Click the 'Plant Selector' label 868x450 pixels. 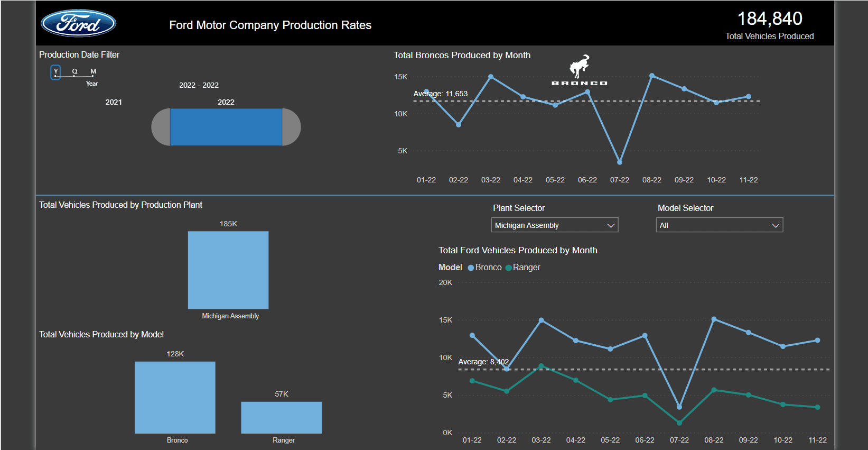click(x=519, y=208)
